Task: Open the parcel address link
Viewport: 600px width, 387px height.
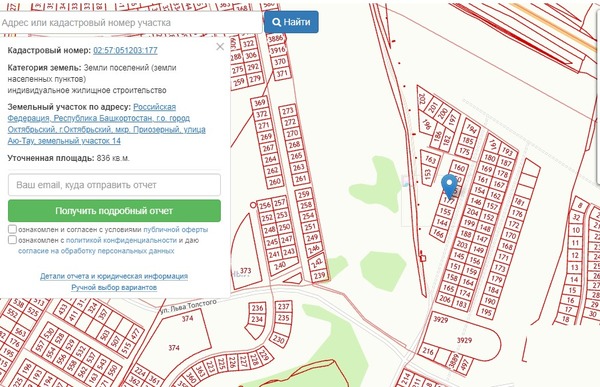Action: 106,124
